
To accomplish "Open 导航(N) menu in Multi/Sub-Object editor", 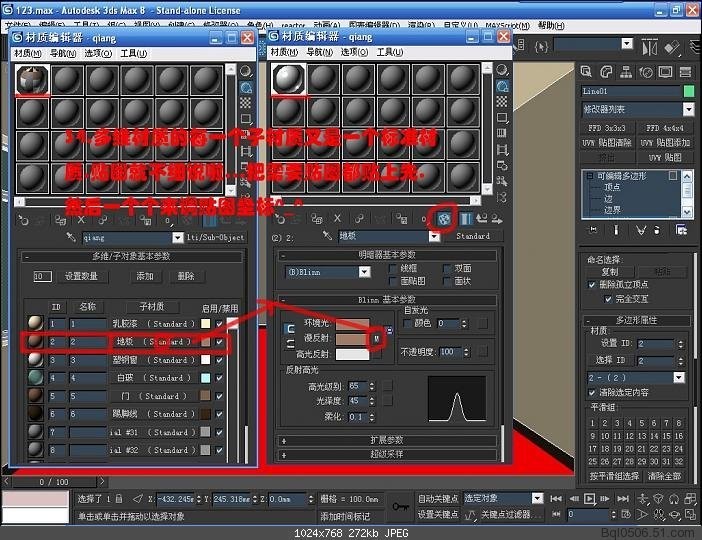I will 63,54.
